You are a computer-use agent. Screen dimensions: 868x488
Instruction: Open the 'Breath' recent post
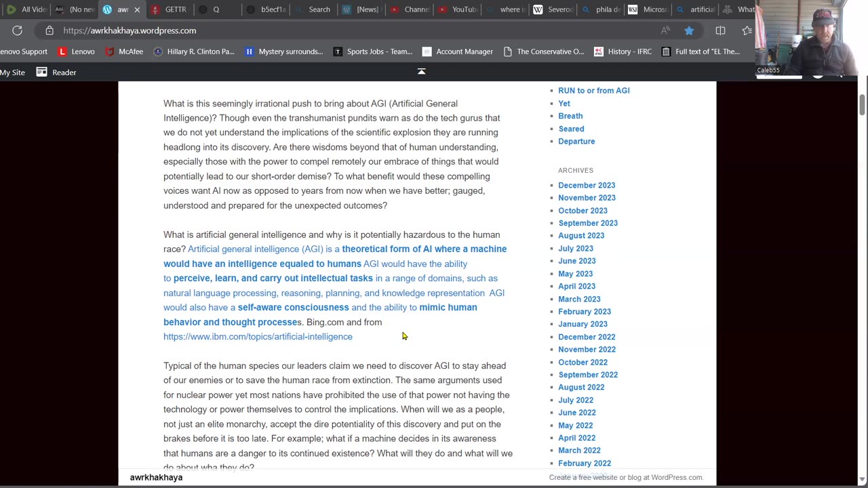click(x=570, y=116)
